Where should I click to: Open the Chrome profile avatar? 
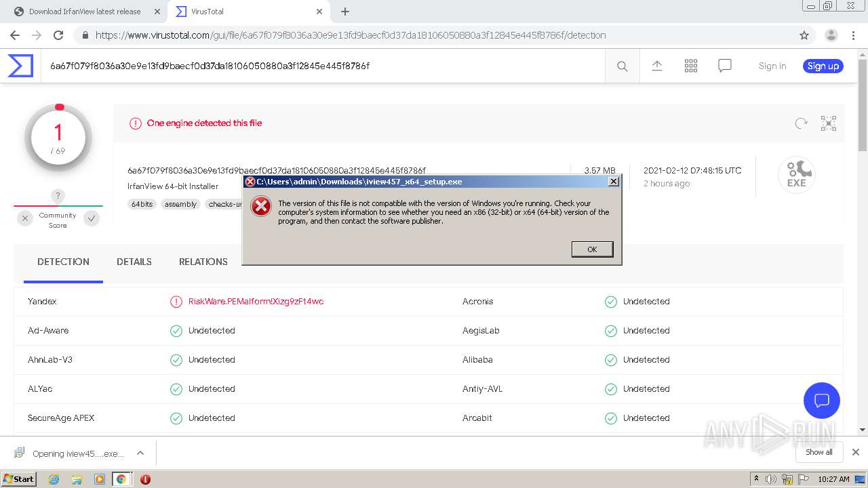click(x=831, y=35)
